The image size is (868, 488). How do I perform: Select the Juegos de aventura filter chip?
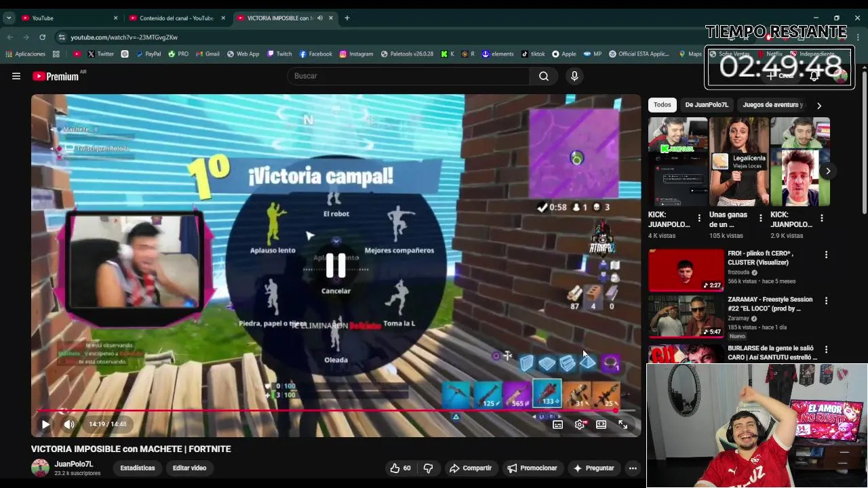tap(772, 105)
